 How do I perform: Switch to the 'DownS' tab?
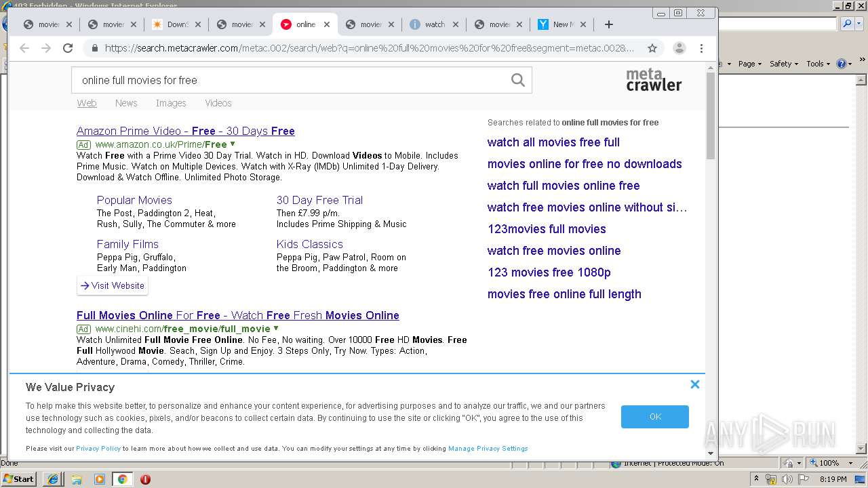point(176,24)
